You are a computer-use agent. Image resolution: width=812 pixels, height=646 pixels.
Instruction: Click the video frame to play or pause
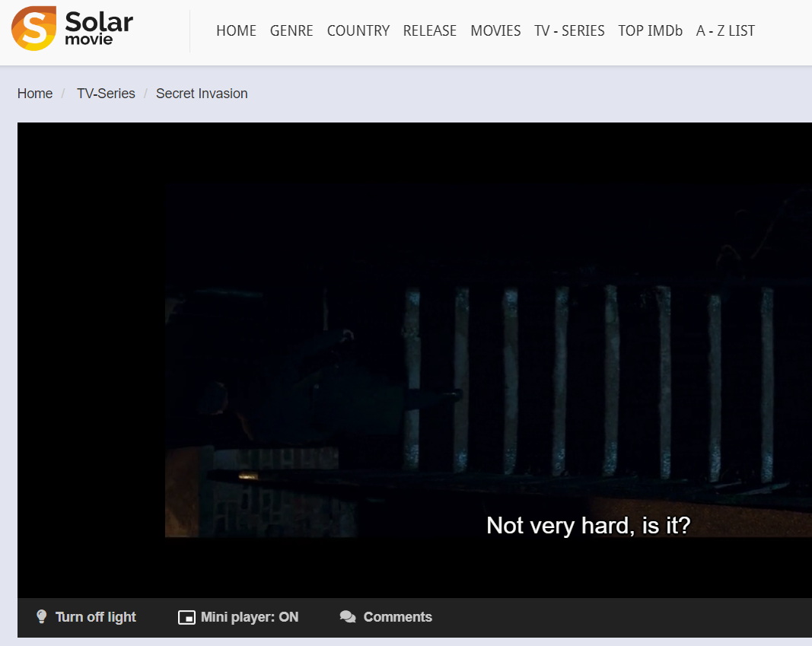coord(487,358)
